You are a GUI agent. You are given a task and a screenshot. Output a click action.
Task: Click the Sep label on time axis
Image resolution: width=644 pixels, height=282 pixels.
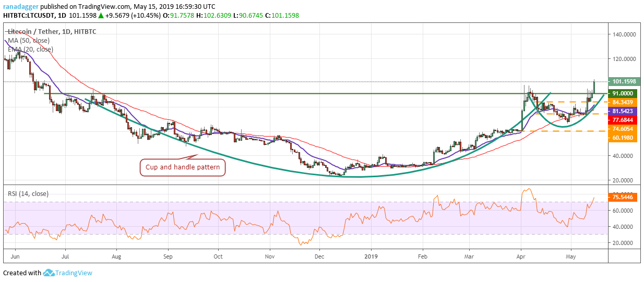168,257
